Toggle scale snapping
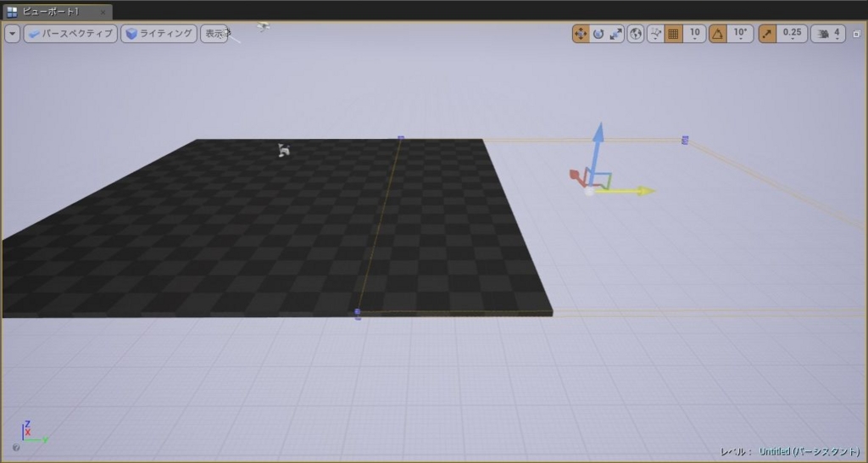 [767, 34]
